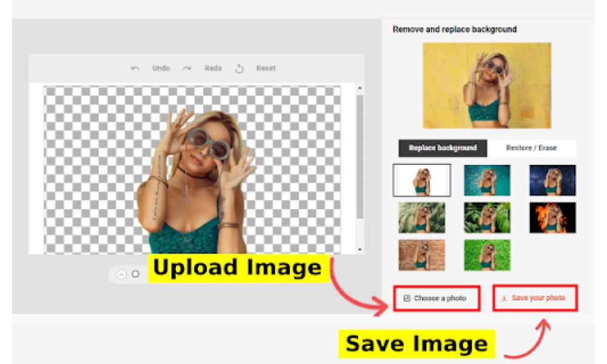Click the Reset circular arrow icon
The height and width of the screenshot is (364, 607).
[x=239, y=69]
